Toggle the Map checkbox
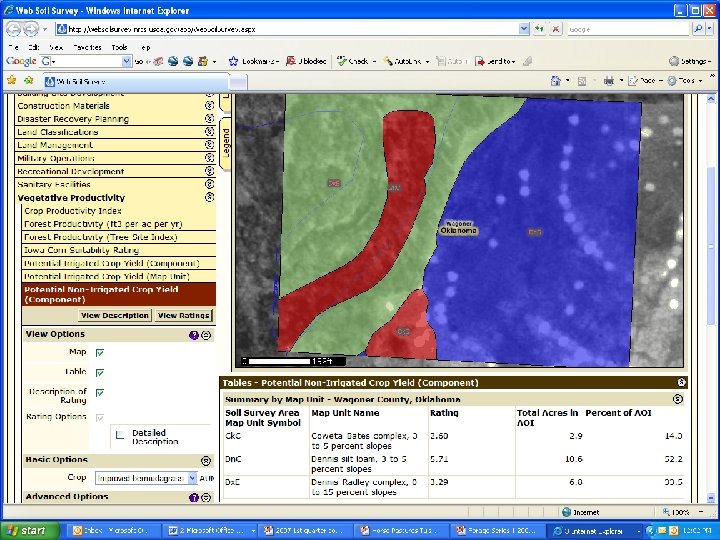The image size is (720, 540). (100, 352)
